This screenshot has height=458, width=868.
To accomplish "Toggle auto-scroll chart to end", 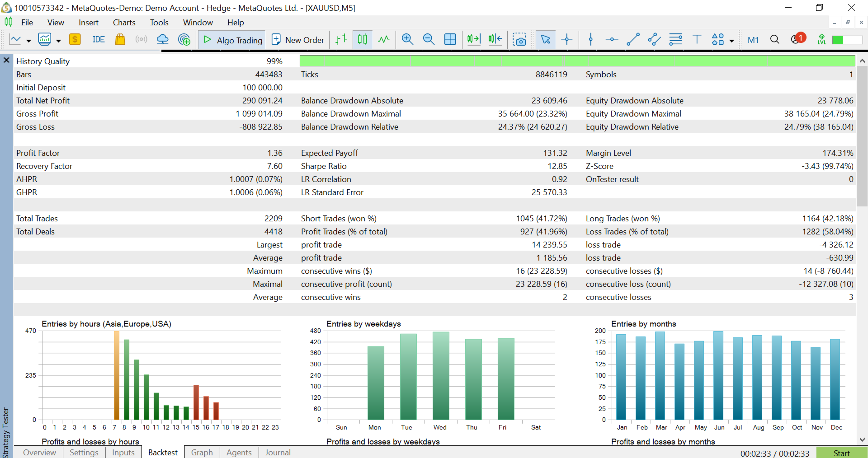I will [x=474, y=40].
